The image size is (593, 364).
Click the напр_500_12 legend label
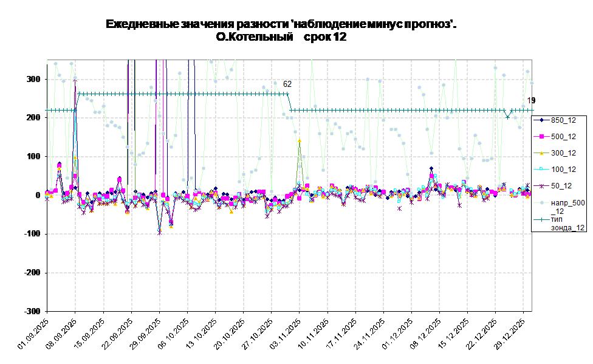(567, 207)
